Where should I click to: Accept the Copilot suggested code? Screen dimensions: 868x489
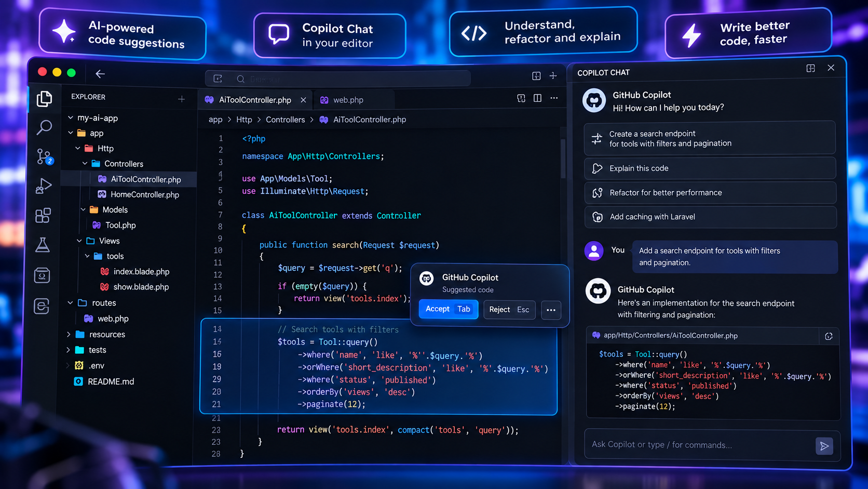click(448, 309)
